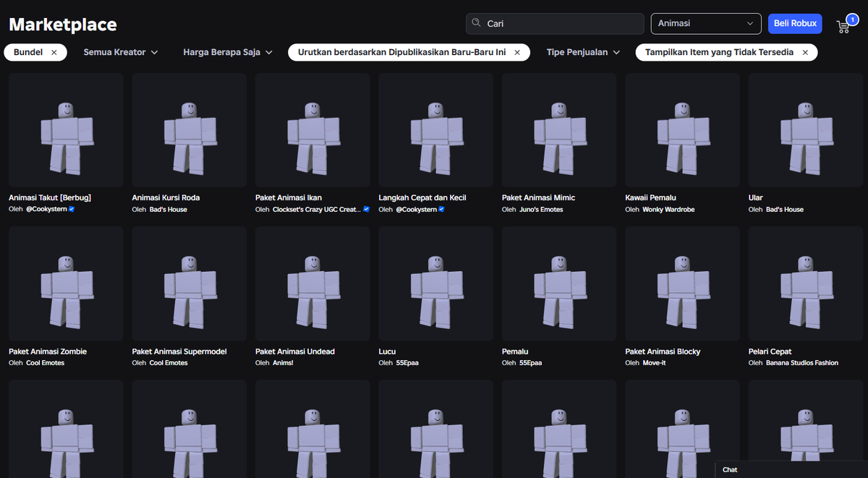Click the Kawaii Pemalu title
The image size is (868, 478).
click(652, 197)
